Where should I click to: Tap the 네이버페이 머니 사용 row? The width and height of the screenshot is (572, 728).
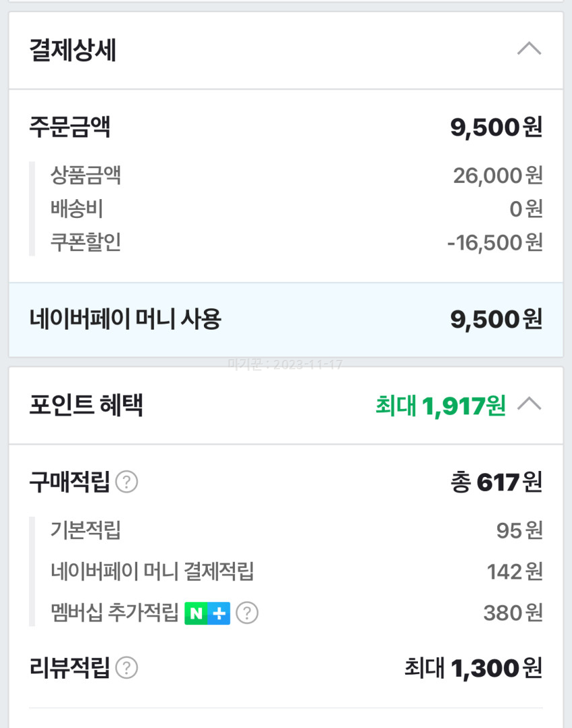tap(285, 320)
